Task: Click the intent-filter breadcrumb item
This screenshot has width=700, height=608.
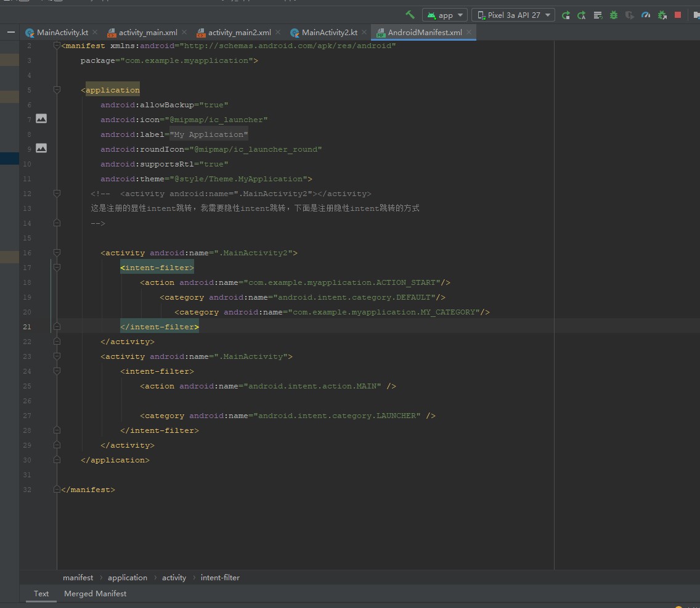Action: [x=220, y=578]
